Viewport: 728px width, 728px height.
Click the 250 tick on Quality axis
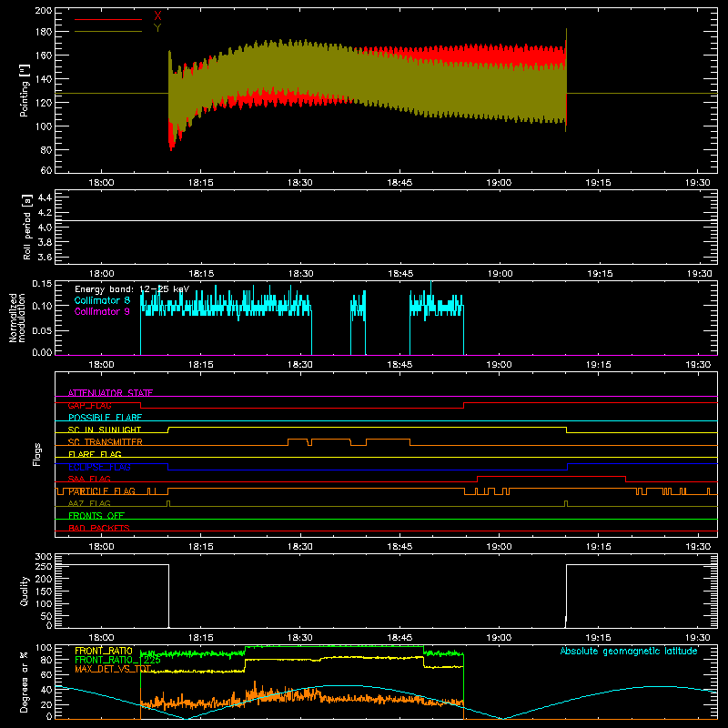tap(44, 566)
